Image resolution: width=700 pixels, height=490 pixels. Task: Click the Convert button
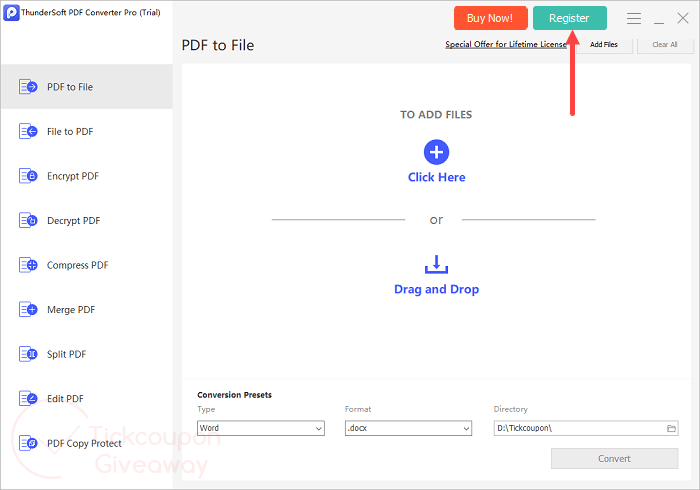point(614,459)
